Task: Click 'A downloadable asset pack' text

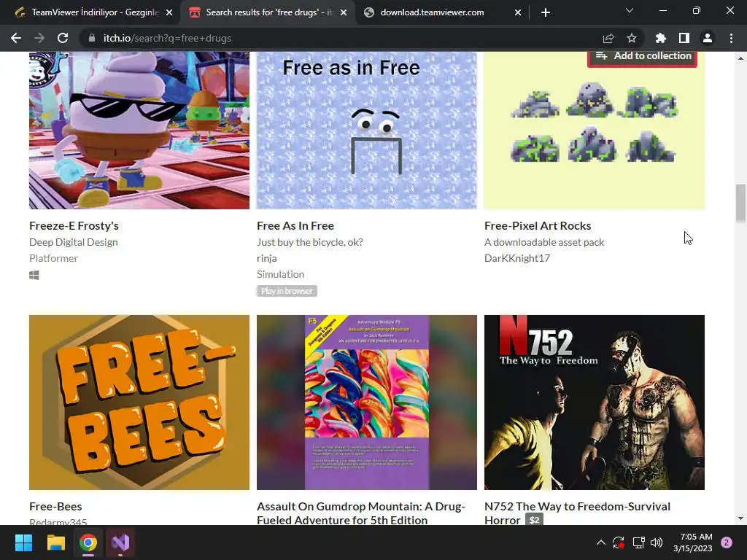Action: pos(544,242)
